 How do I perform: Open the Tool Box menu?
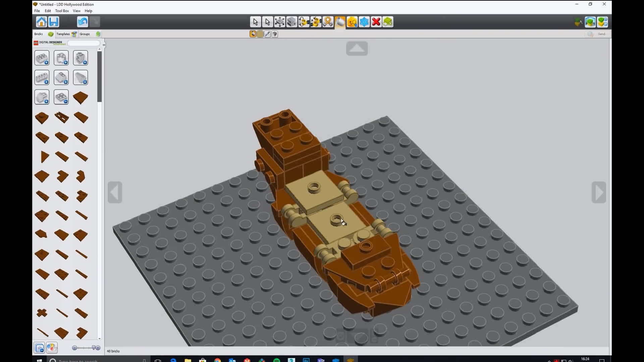pyautogui.click(x=62, y=11)
